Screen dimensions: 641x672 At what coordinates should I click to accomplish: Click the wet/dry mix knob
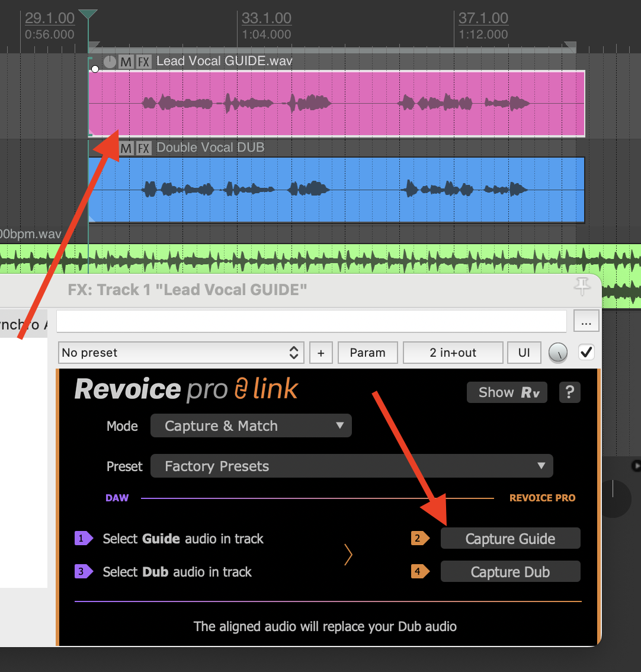[557, 353]
